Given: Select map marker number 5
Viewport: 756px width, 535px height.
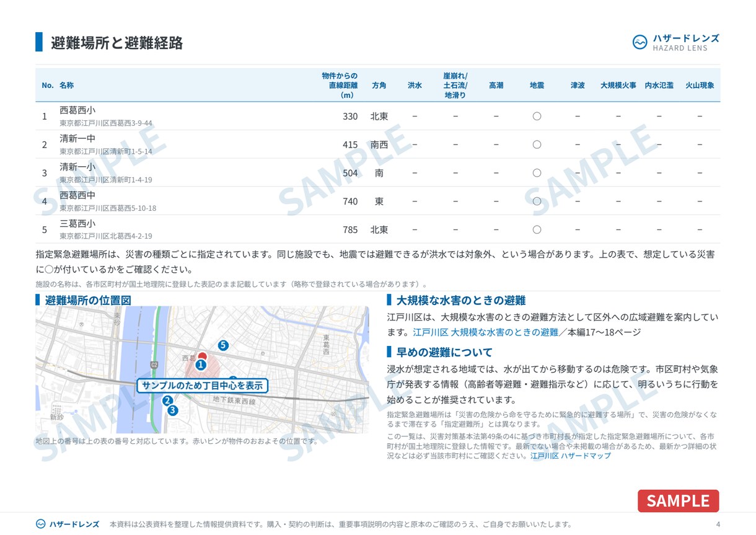Looking at the screenshot, I should pyautogui.click(x=223, y=345).
